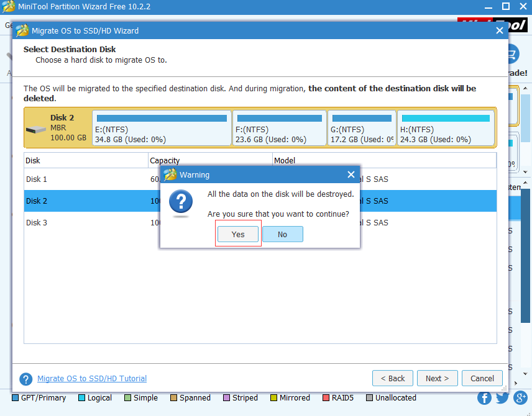Decline the warning with No button
532x416 pixels.
(x=283, y=234)
